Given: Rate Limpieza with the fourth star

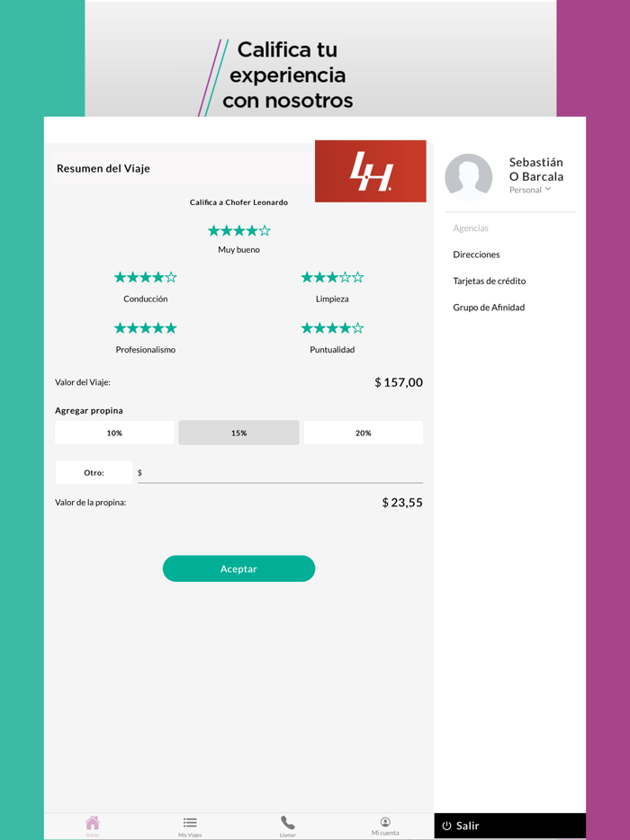Looking at the screenshot, I should pyautogui.click(x=346, y=278).
